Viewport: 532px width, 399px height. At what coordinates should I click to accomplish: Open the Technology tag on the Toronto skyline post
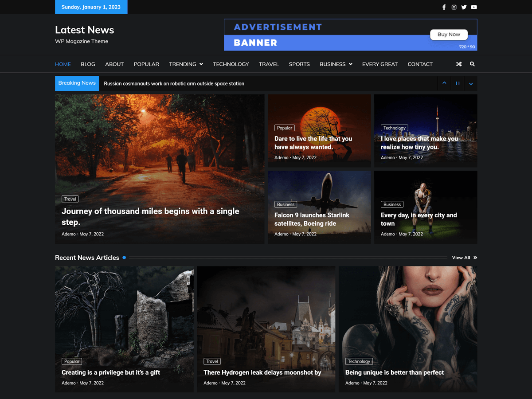(x=394, y=128)
